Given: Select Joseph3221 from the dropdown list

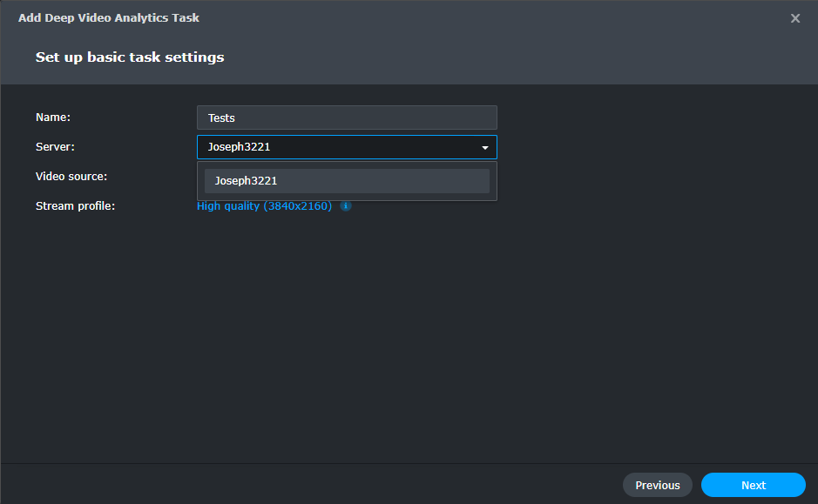Looking at the screenshot, I should coord(347,181).
